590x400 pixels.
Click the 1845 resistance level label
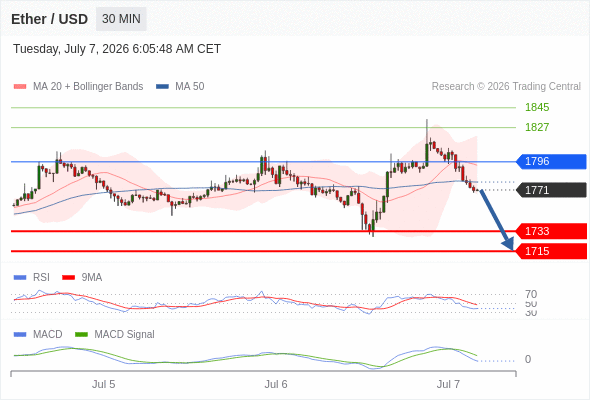537,107
